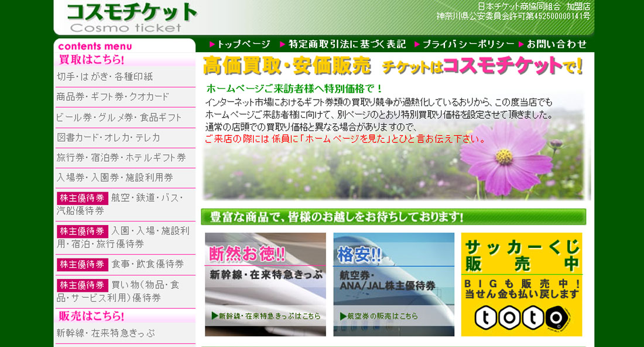Select 商品券・ギフト券・クオカード category
Screen dimensions: 644x347
tap(113, 97)
